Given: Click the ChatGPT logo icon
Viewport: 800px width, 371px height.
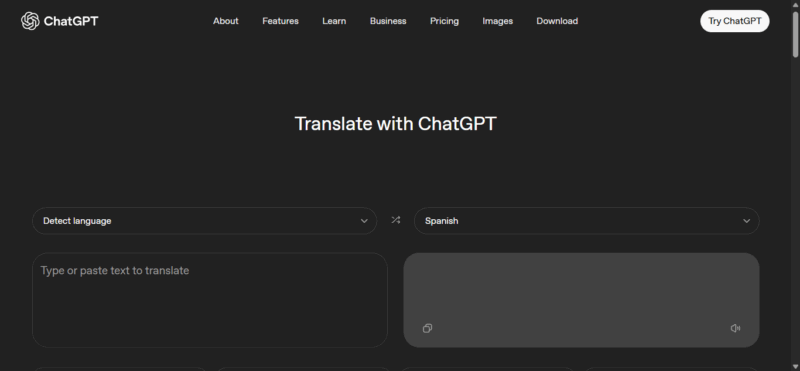Looking at the screenshot, I should coord(30,21).
